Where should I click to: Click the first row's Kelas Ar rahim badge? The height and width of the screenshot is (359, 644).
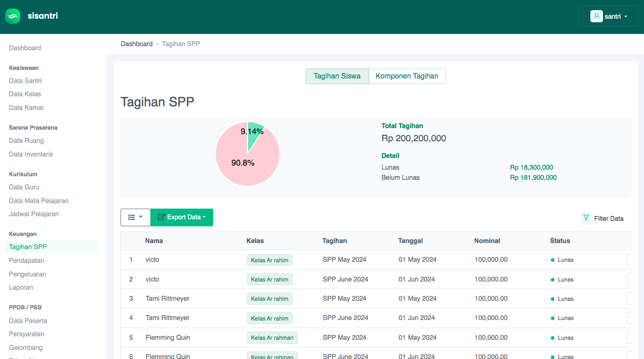coord(269,260)
